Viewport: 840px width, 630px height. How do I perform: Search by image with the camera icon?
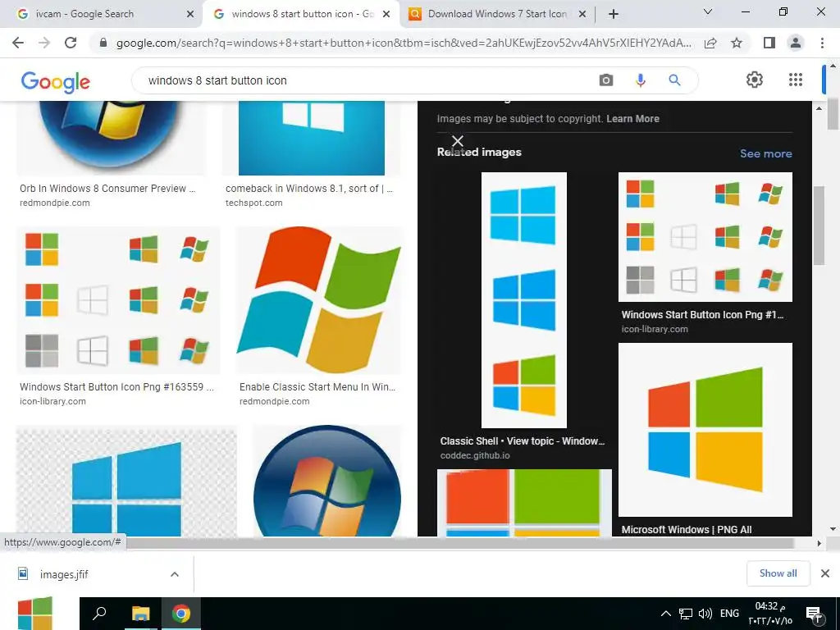coord(606,80)
